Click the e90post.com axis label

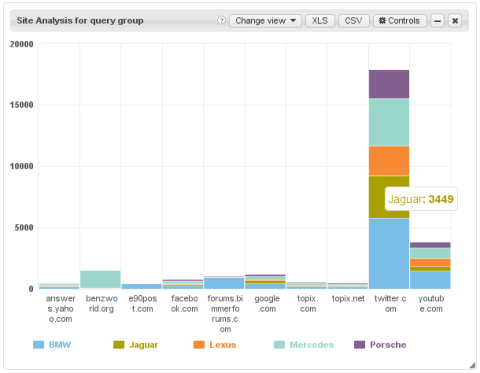(x=143, y=304)
